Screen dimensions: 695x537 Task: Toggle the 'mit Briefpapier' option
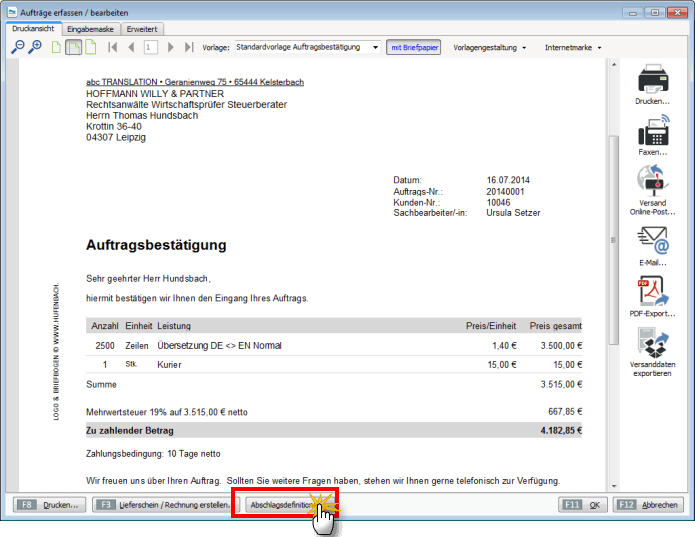coord(413,47)
